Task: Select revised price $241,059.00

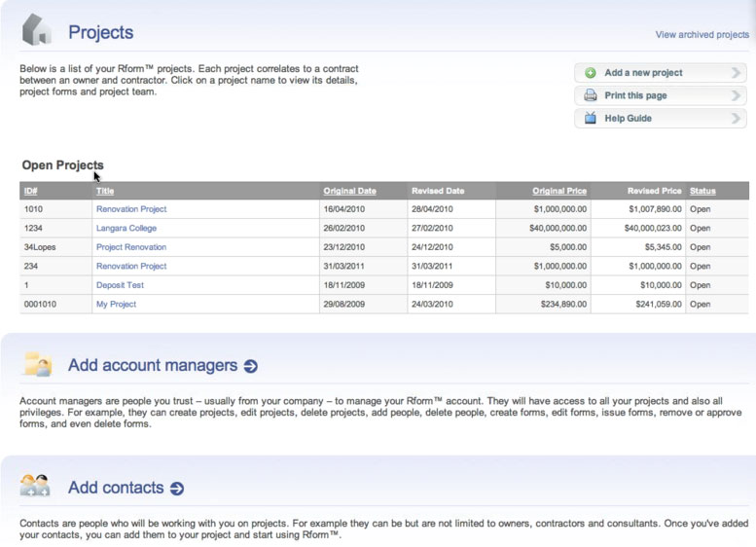Action: click(x=659, y=304)
